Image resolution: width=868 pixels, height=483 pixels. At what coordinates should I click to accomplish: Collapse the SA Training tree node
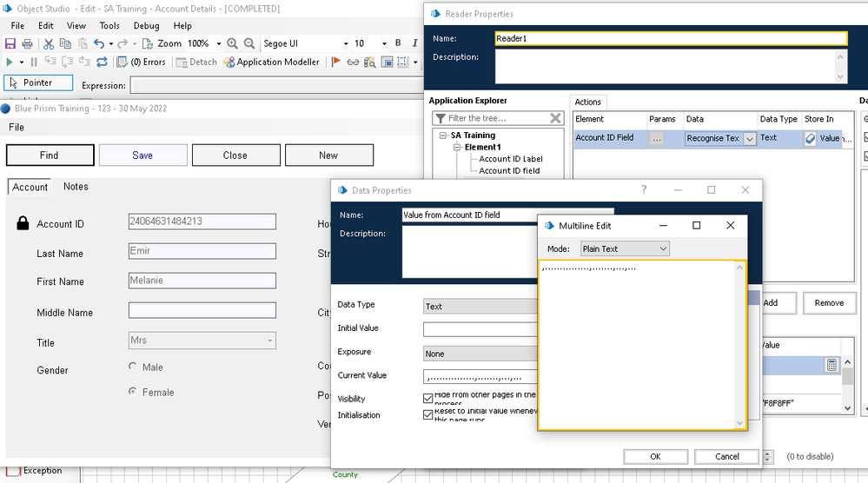point(443,135)
